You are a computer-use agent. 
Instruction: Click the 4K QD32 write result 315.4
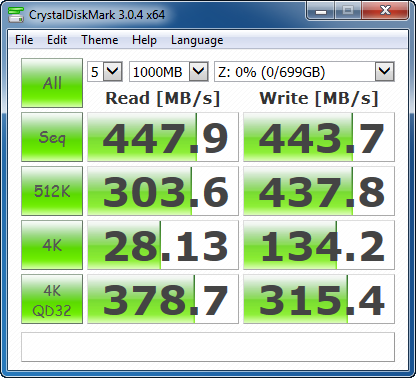point(319,299)
